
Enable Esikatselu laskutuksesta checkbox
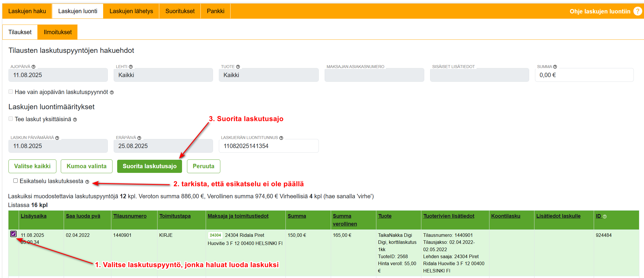pyautogui.click(x=15, y=181)
